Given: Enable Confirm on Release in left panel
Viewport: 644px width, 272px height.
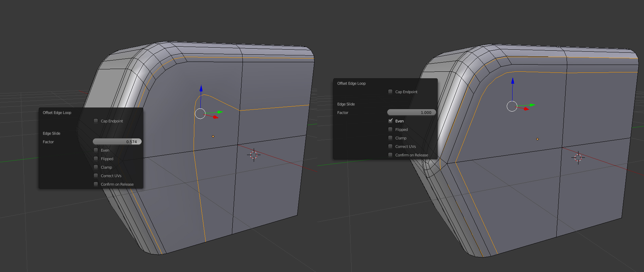Looking at the screenshot, I should pos(96,184).
